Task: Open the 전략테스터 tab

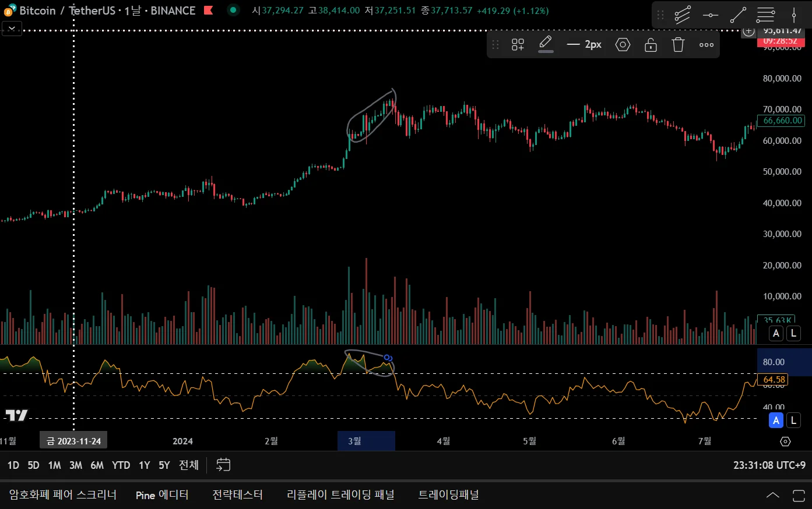Action: (237, 495)
